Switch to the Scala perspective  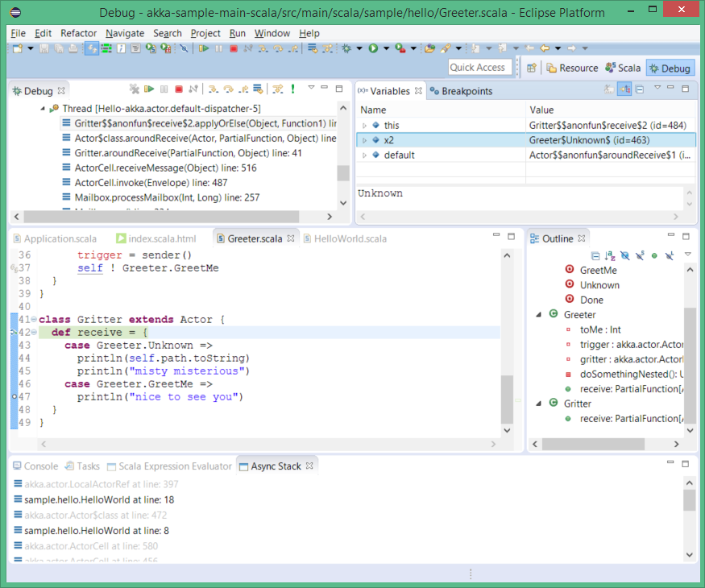click(623, 68)
